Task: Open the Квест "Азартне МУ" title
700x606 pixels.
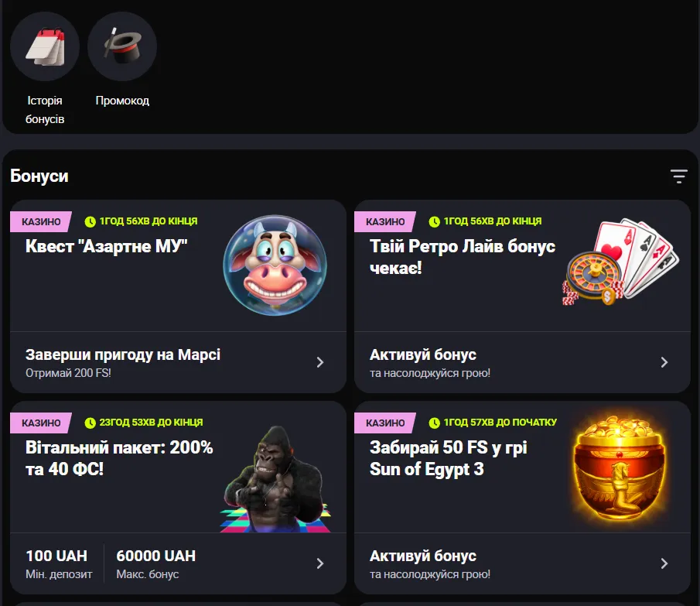Action: [106, 246]
